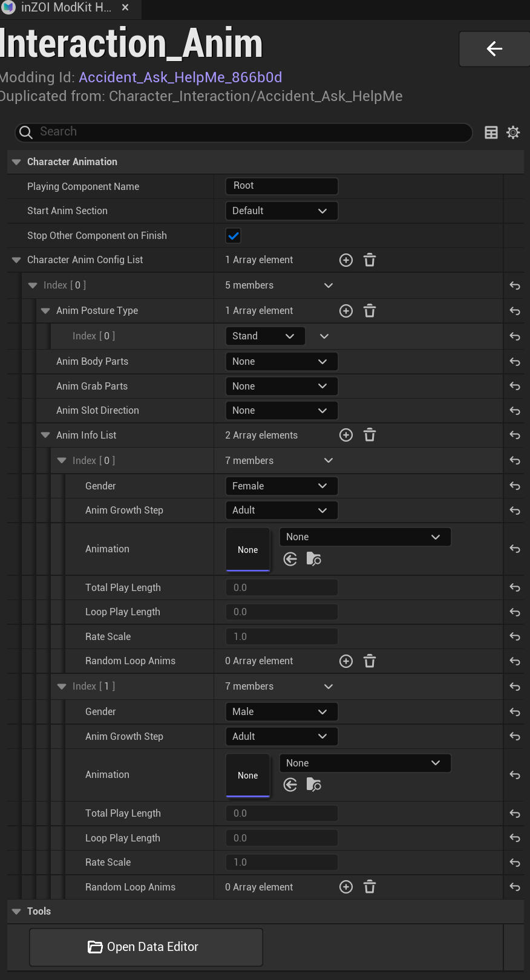Open the Anim Grab Parts dropdown
530x980 pixels.
pyautogui.click(x=281, y=386)
